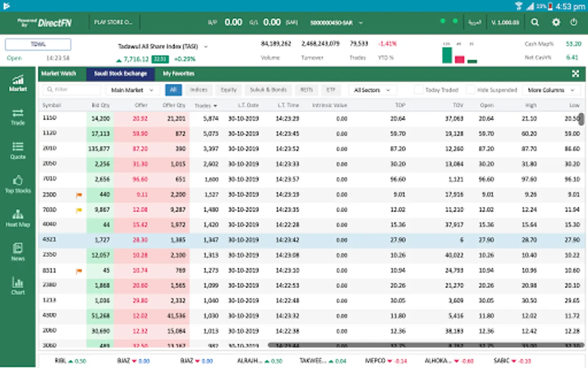Viewport: 588px width, 368px height.
Task: Open the All Sectors dropdown
Action: click(372, 90)
